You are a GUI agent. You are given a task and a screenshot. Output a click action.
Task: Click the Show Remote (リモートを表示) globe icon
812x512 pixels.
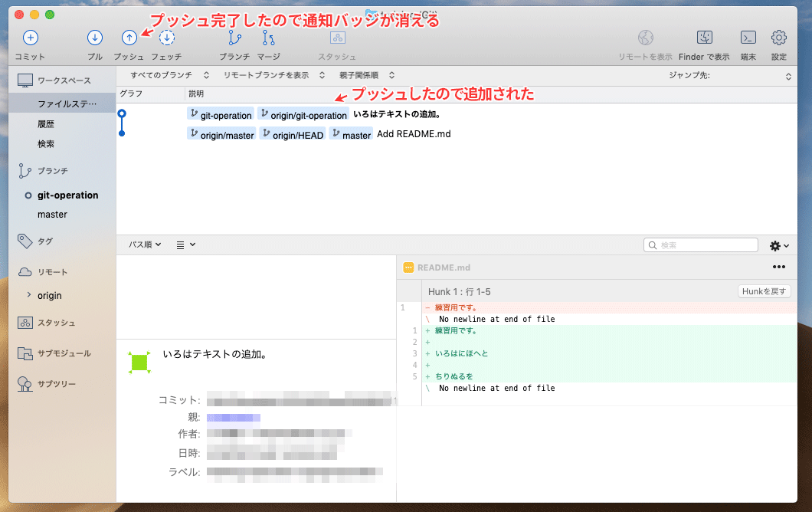(x=645, y=38)
